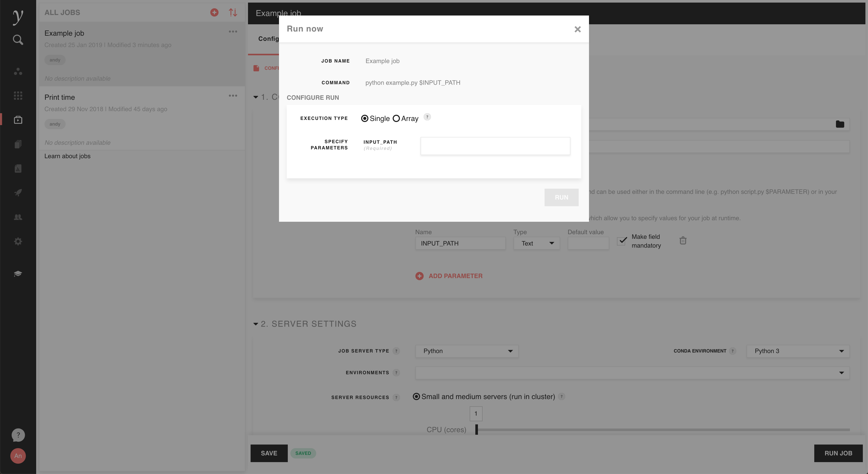Click the rocket icon in sidebar
868x474 pixels.
click(18, 193)
